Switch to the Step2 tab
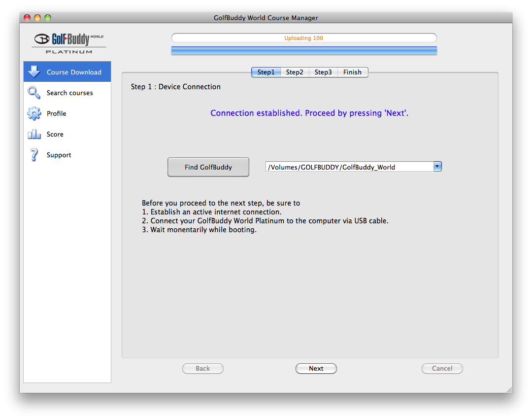This screenshot has height=420, width=532. pos(295,72)
